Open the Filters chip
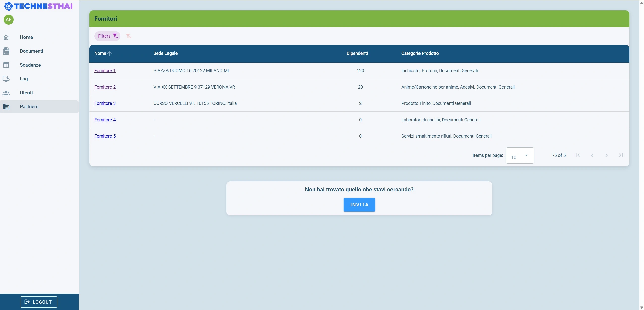 107,36
